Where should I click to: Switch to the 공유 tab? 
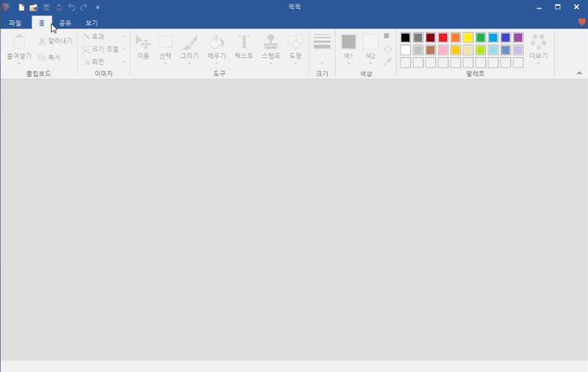coord(65,23)
